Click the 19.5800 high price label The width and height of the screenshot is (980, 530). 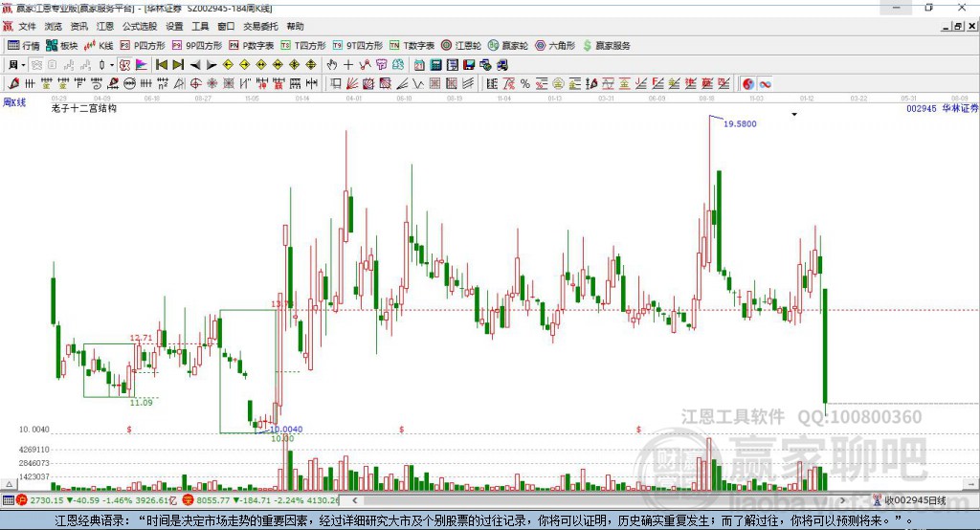(740, 123)
